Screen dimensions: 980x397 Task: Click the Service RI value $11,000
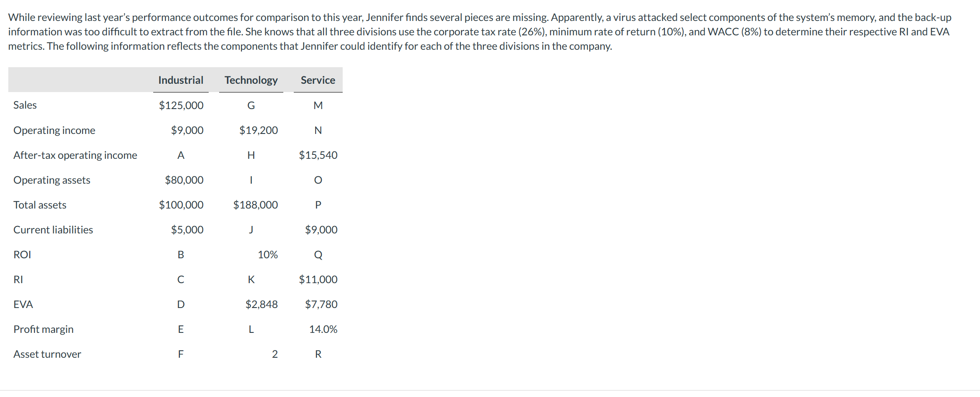point(318,279)
